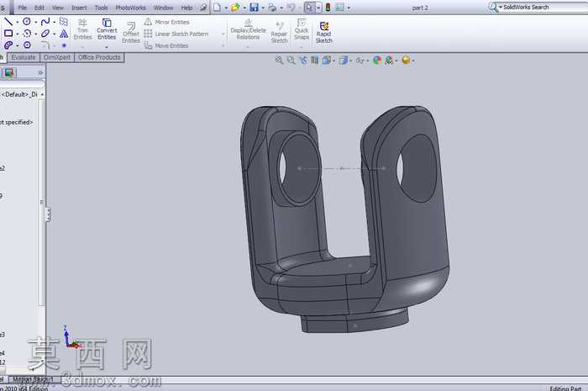Open the Convert Entities dropdown arrow
588x391 pixels.
tap(107, 47)
